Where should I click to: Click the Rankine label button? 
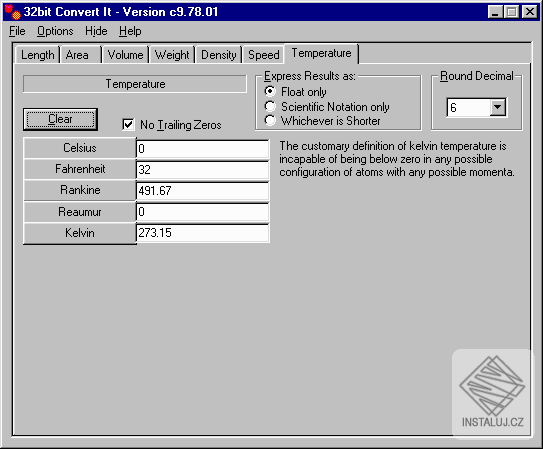[x=80, y=190]
